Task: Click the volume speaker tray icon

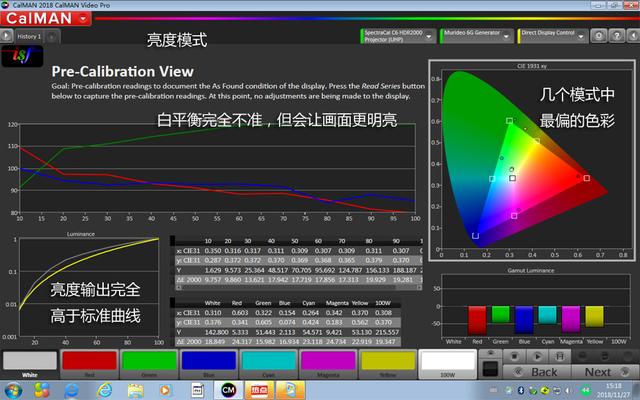Action: pyautogui.click(x=567, y=391)
